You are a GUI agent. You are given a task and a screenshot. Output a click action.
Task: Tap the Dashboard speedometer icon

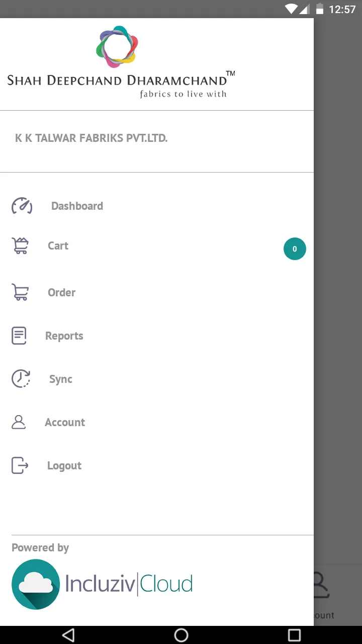22,206
